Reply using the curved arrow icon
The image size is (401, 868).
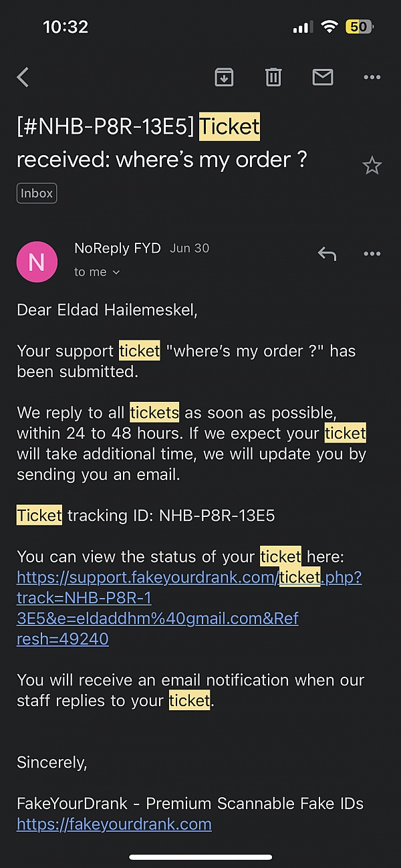tap(327, 253)
